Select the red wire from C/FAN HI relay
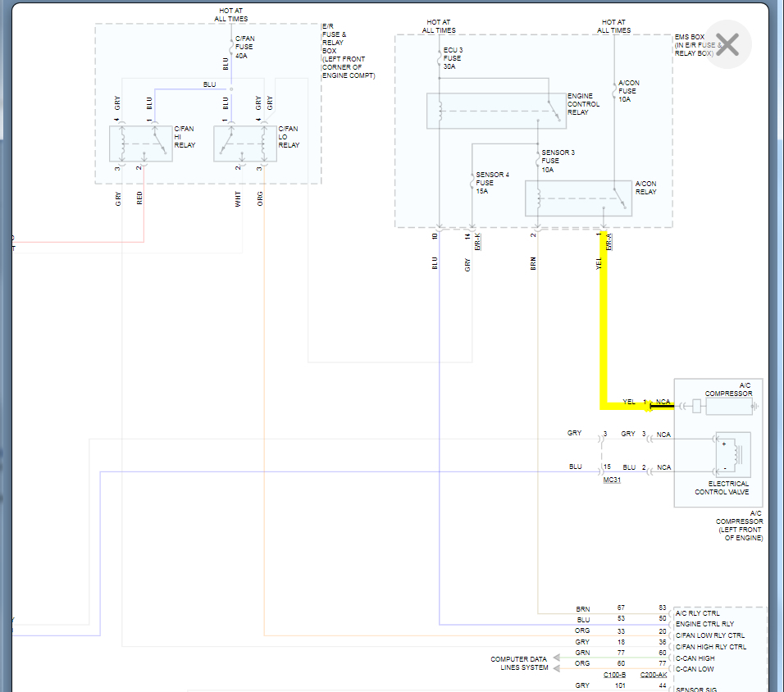The height and width of the screenshot is (692, 784). point(144,205)
